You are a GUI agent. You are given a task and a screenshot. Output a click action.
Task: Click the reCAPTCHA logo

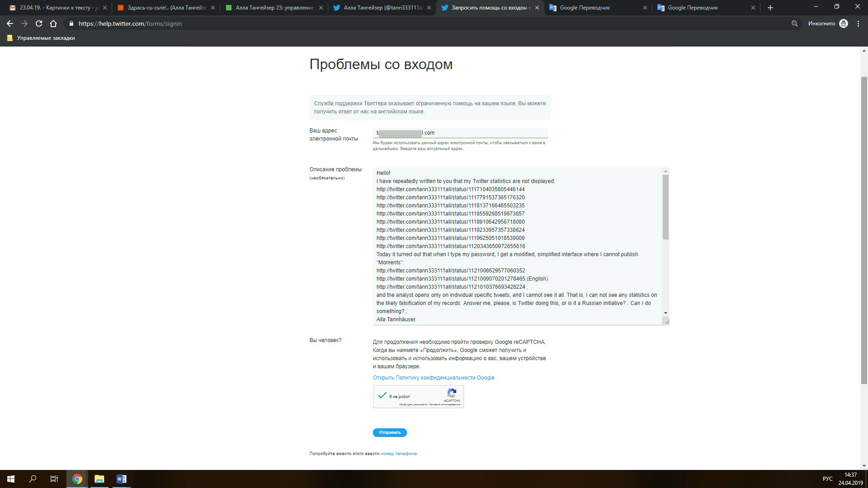click(452, 393)
